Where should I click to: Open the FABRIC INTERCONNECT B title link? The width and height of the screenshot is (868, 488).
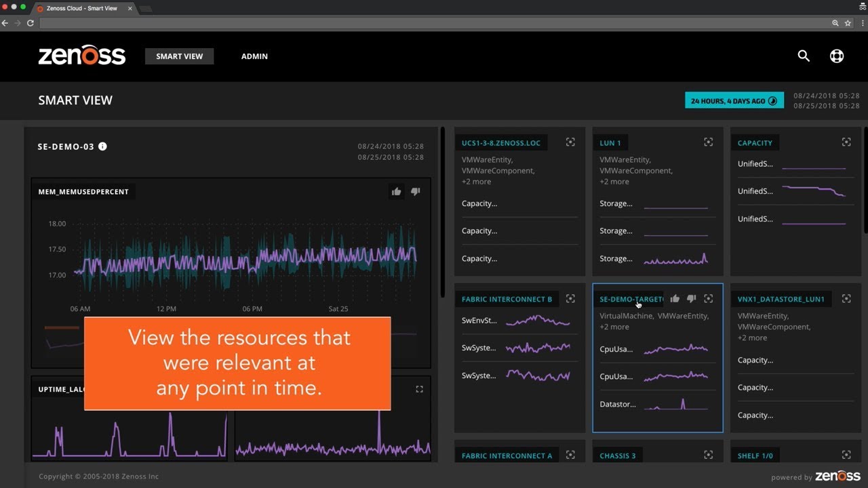point(507,299)
